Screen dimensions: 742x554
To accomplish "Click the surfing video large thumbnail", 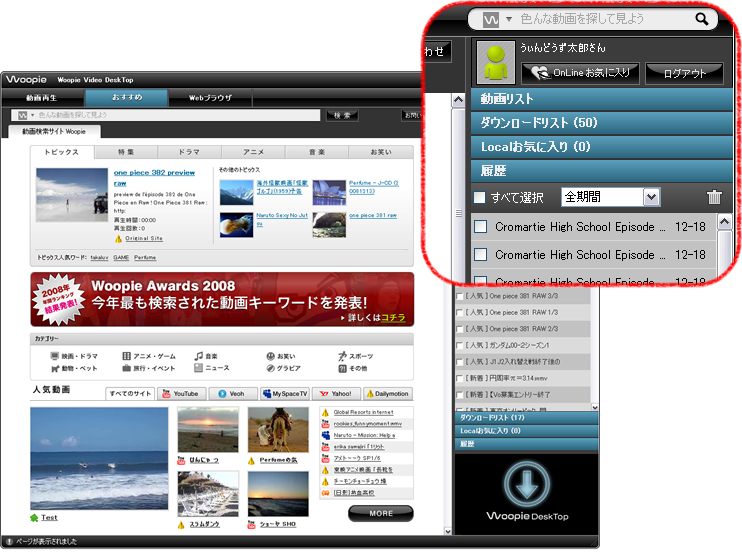I will (99, 458).
